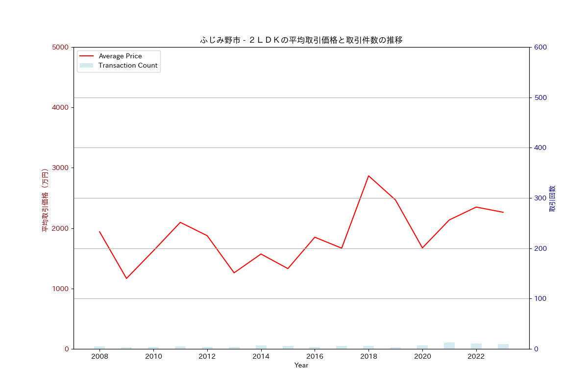
Task: Click the 2009 low point on the red line
Action: point(126,278)
